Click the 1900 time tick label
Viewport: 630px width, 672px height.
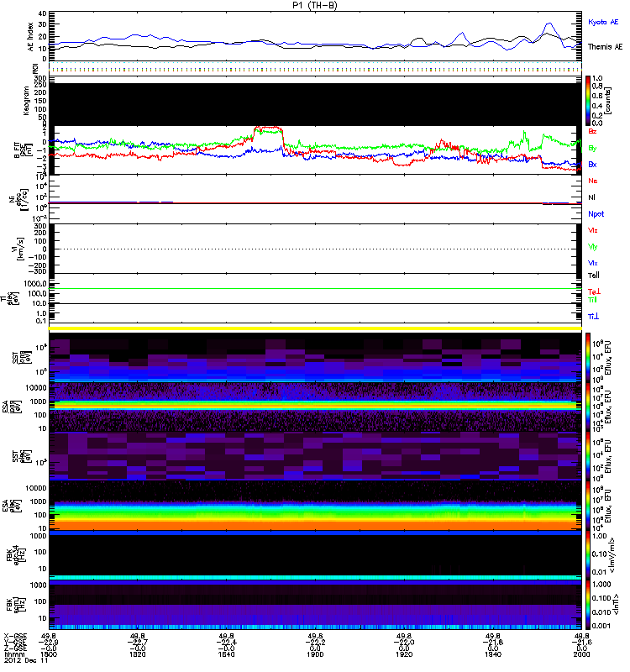(x=316, y=655)
